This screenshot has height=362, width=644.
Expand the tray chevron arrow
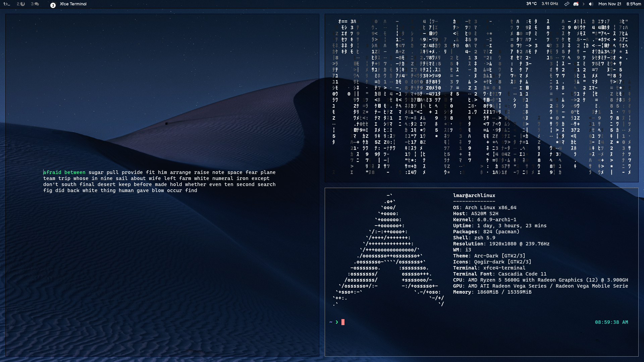pos(584,4)
